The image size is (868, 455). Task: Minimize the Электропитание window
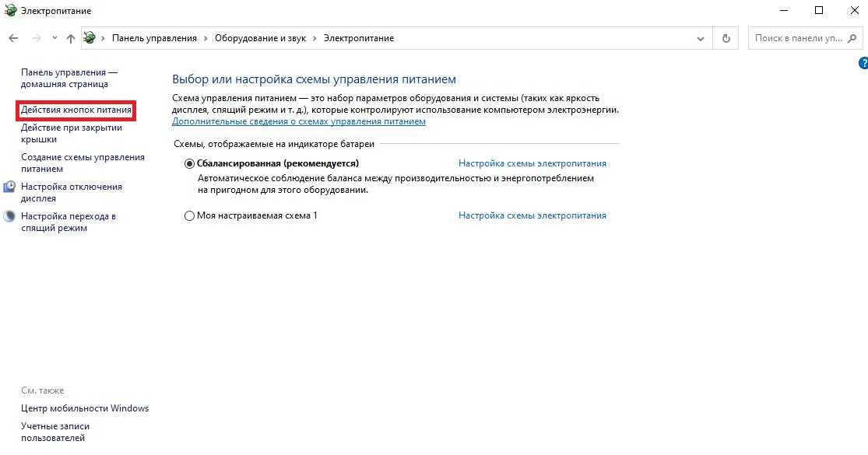click(784, 11)
